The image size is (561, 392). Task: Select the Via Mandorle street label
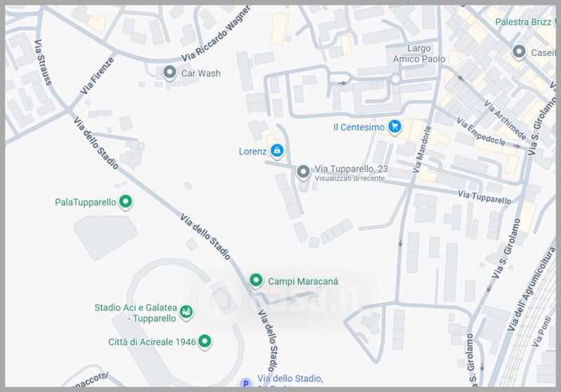pyautogui.click(x=422, y=149)
